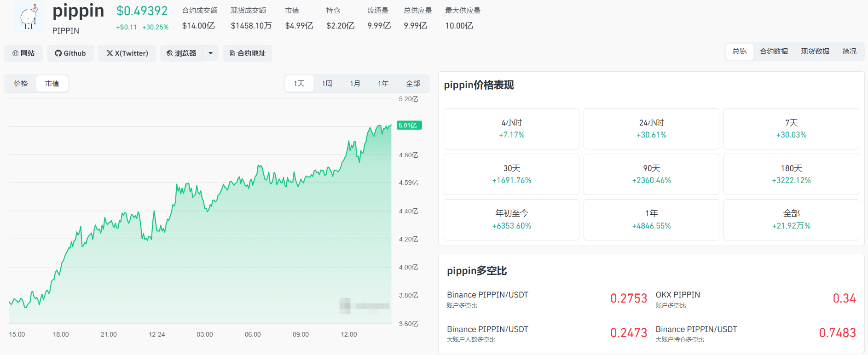Set chart range to 1年

(383, 84)
